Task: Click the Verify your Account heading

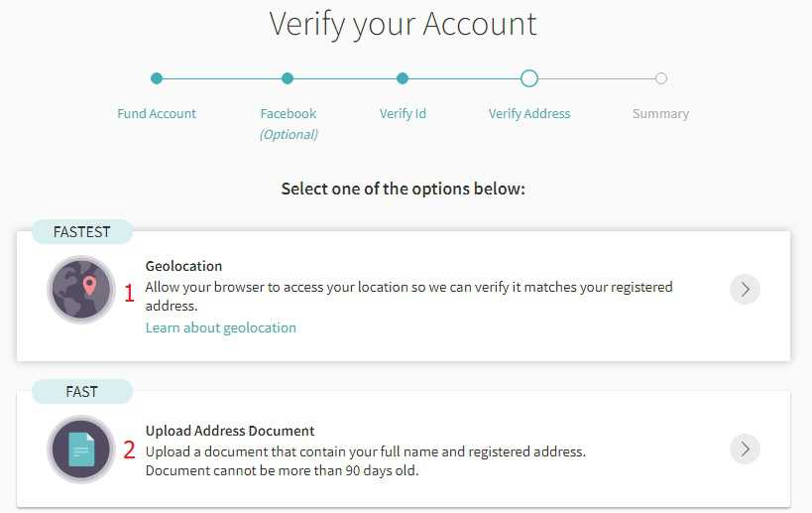Action: pyautogui.click(x=403, y=24)
